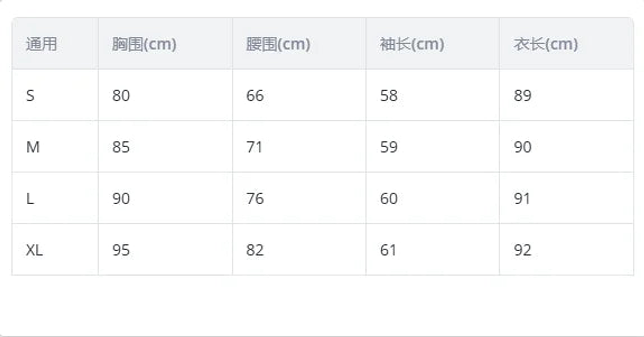Select the XL size row label
The width and height of the screenshot is (644, 337).
pos(34,250)
